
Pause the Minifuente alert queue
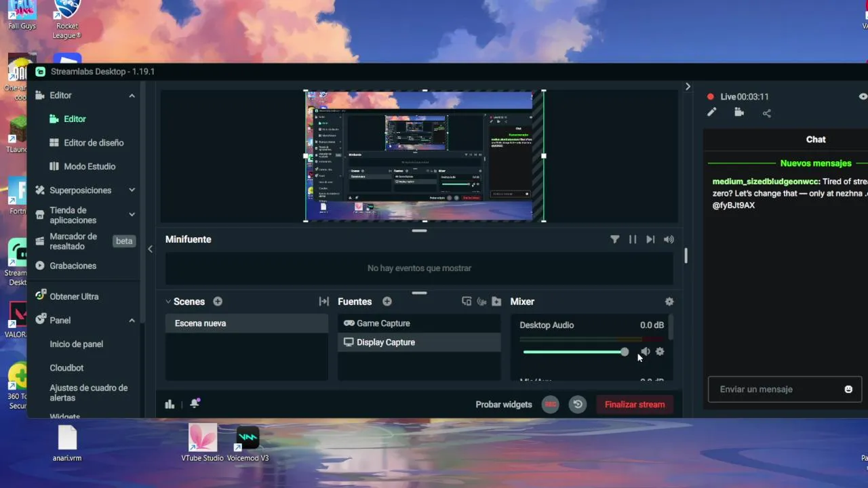pos(633,239)
